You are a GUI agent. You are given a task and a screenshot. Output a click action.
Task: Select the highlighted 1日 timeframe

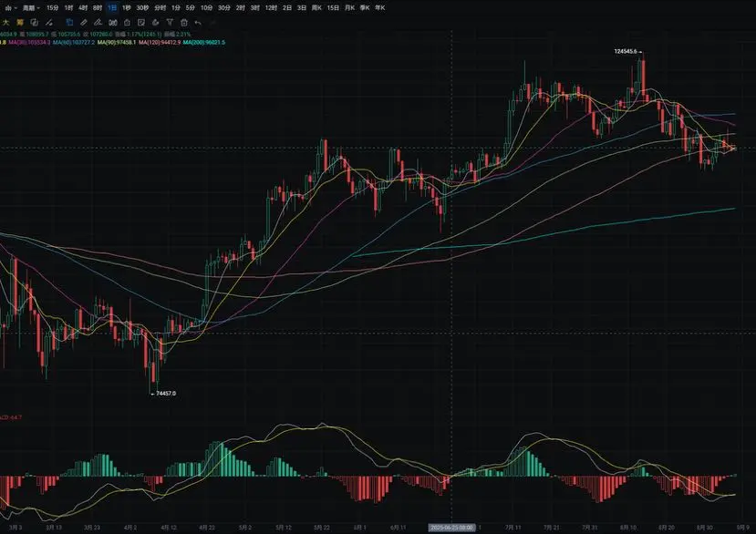[x=112, y=7]
